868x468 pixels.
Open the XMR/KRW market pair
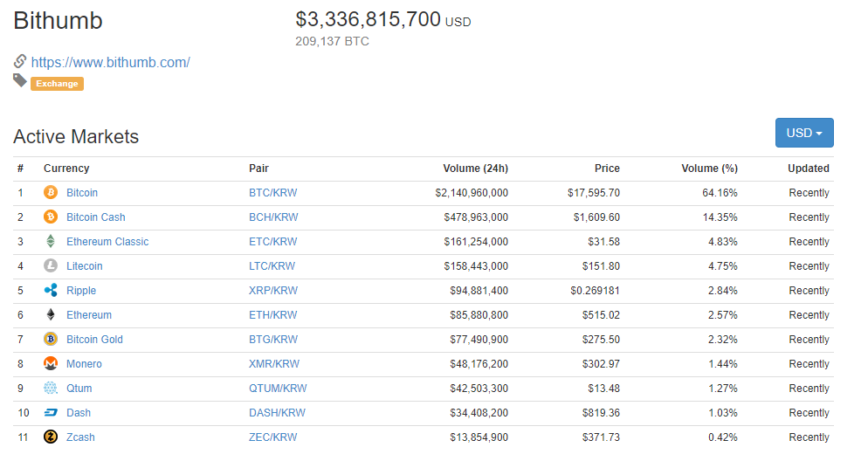273,364
